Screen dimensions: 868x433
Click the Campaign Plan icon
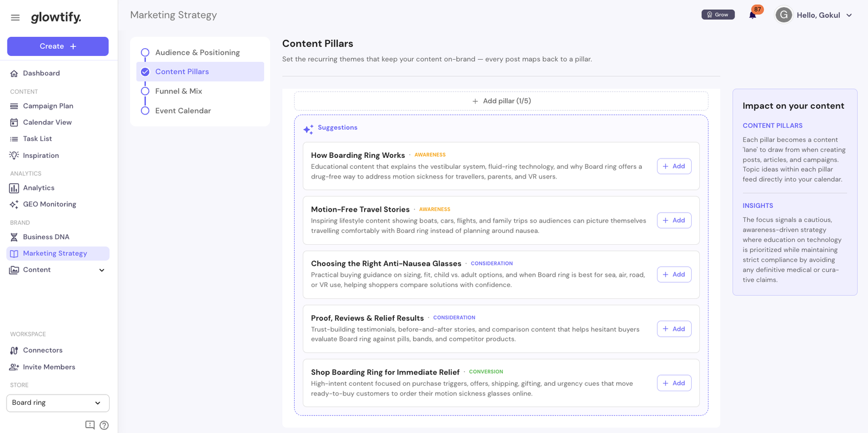(x=14, y=106)
